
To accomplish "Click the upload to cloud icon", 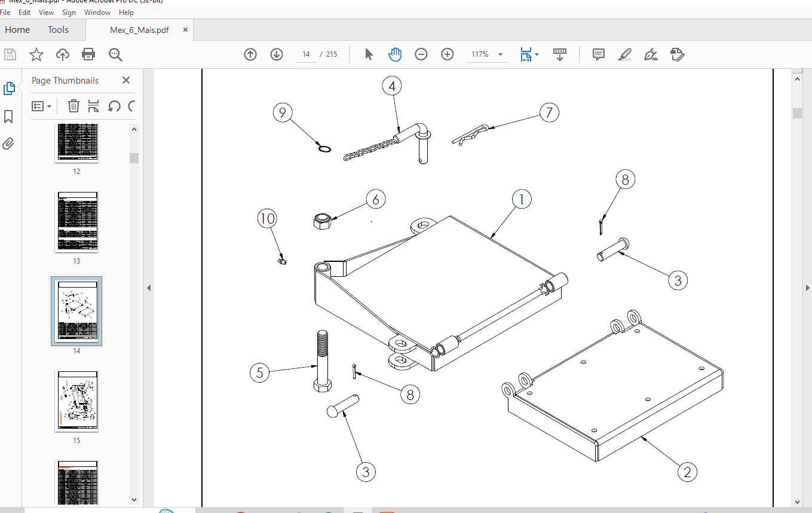I will pos(63,54).
